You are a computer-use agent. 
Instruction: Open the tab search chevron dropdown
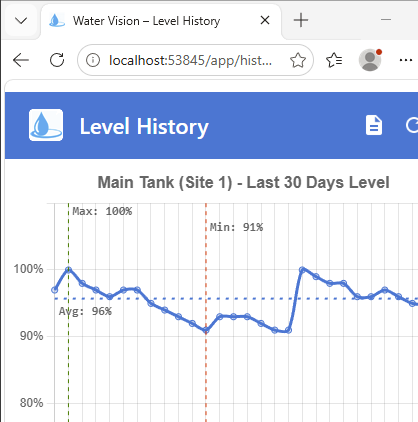[x=21, y=21]
